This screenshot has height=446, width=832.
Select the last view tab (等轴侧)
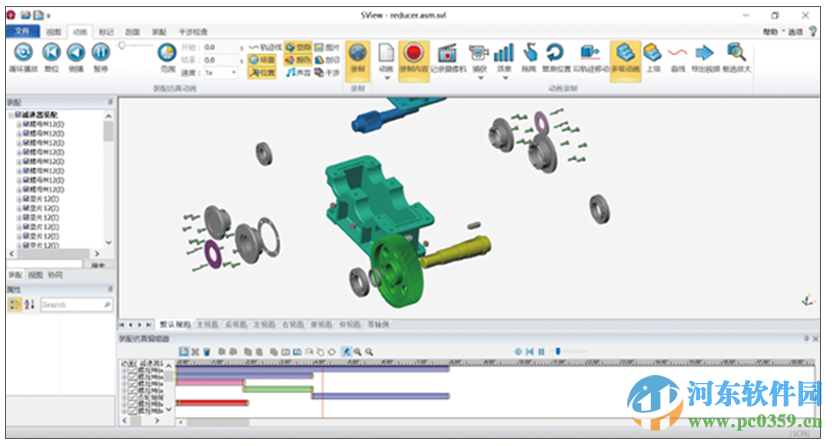point(378,325)
